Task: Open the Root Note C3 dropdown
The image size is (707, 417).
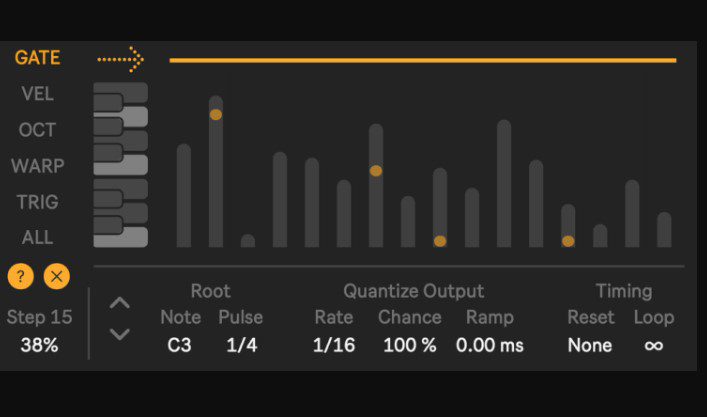Action: point(180,345)
